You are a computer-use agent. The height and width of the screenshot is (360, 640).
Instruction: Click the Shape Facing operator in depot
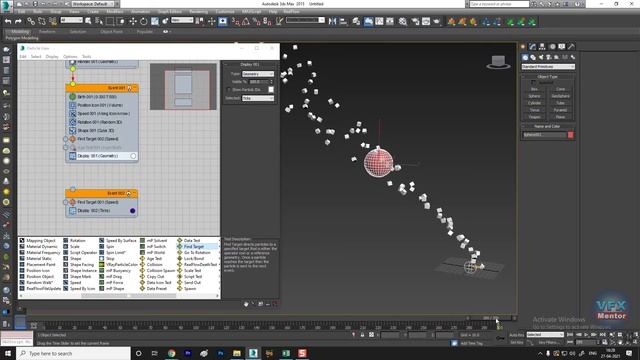click(x=79, y=264)
